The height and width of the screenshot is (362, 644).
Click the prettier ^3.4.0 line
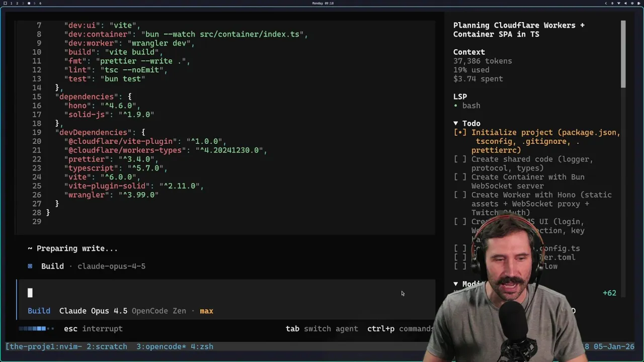[111, 159]
